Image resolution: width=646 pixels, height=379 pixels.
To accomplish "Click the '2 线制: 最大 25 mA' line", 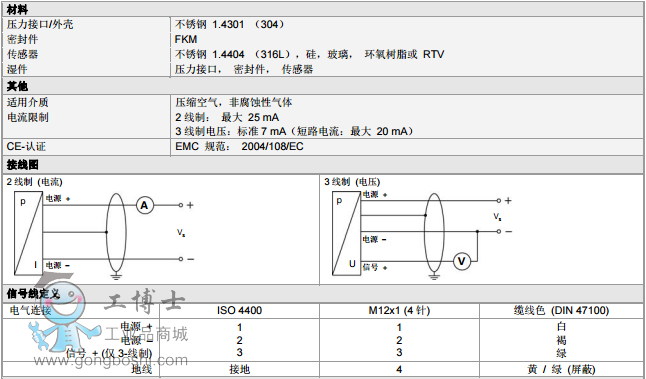I will click(227, 117).
